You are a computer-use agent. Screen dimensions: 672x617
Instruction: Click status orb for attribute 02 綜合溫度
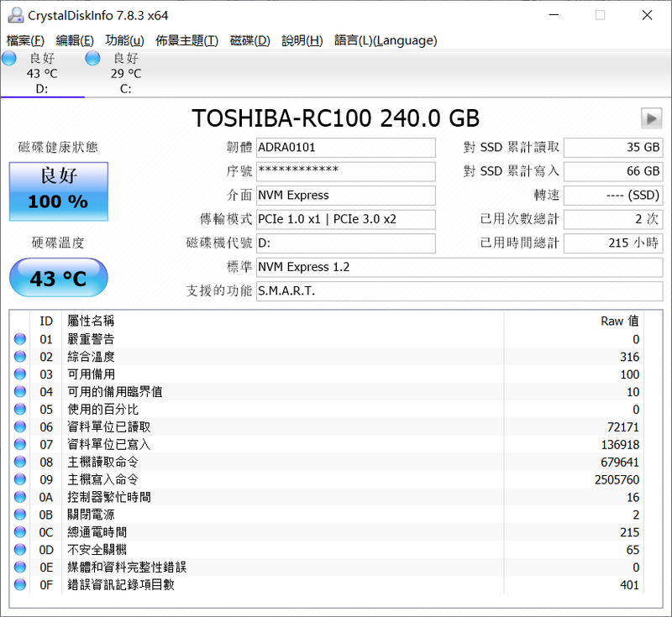point(20,357)
